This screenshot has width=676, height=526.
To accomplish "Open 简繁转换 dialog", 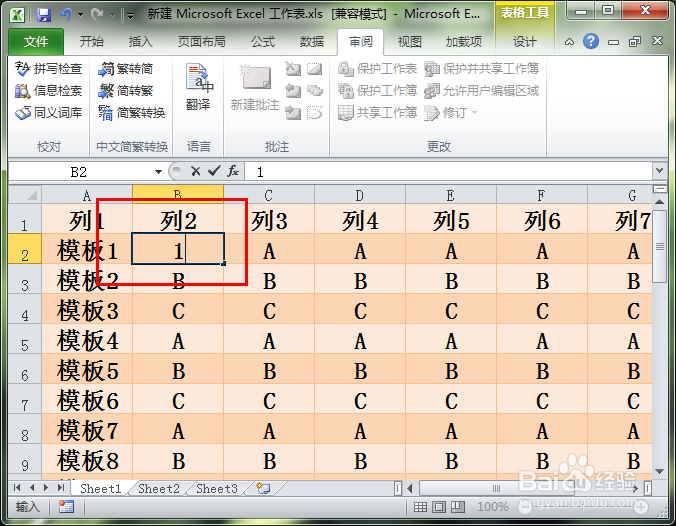I will tap(131, 113).
